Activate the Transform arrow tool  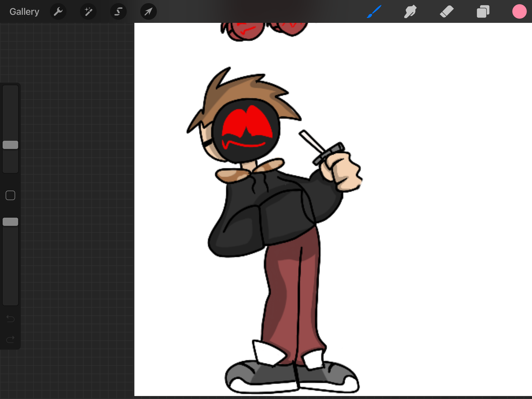coord(148,12)
